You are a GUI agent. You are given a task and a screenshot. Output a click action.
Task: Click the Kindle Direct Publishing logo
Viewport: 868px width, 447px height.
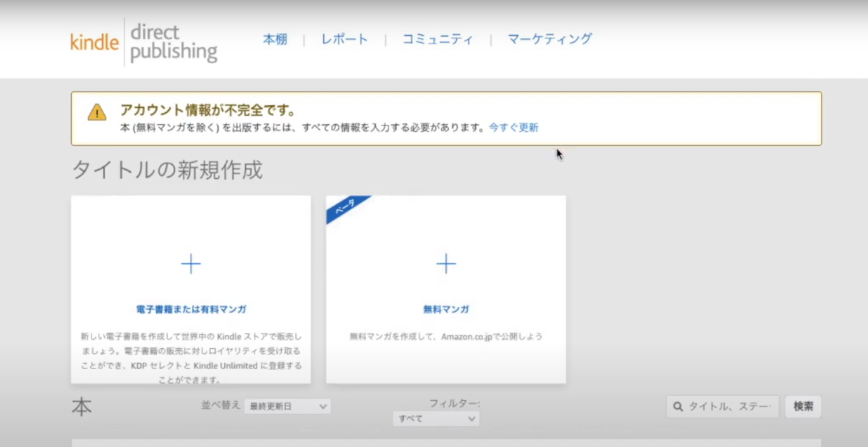pos(143,42)
